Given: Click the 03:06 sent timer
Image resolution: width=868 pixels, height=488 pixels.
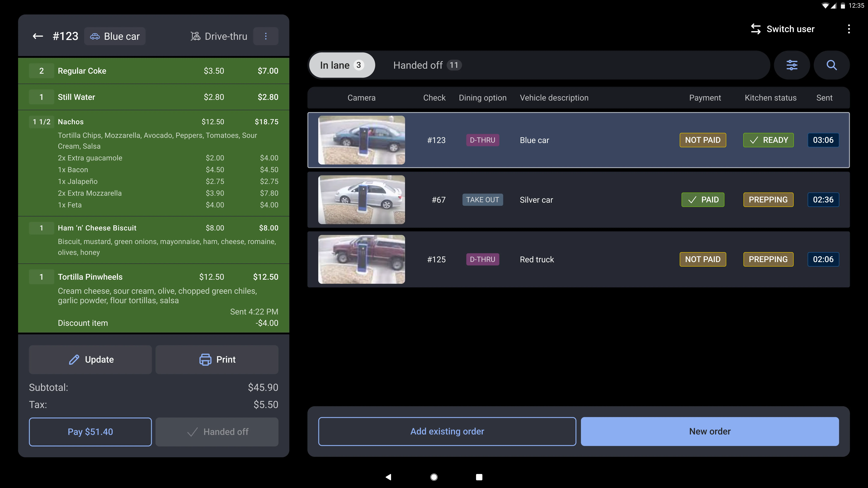Looking at the screenshot, I should click(x=823, y=140).
